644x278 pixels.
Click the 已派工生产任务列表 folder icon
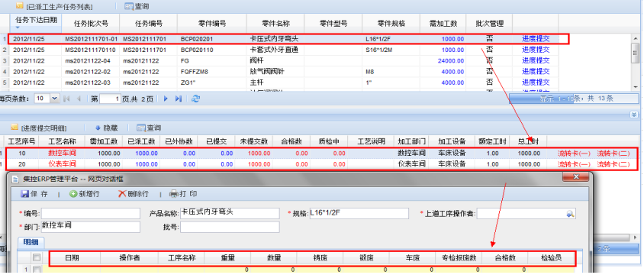click(19, 7)
